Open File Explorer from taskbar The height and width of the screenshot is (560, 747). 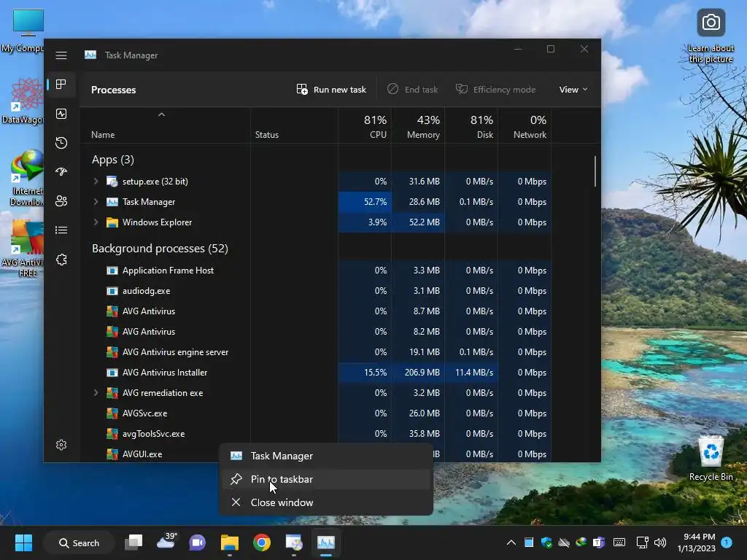point(230,542)
